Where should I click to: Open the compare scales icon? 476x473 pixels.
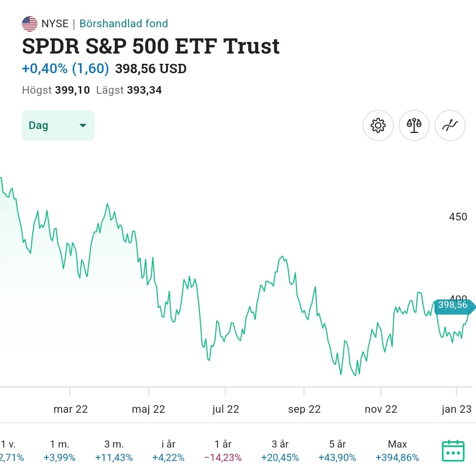click(414, 125)
